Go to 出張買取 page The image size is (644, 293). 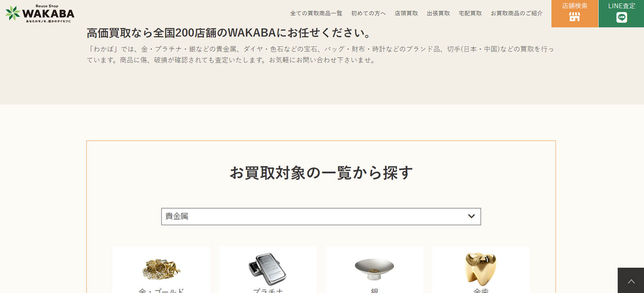click(x=438, y=13)
